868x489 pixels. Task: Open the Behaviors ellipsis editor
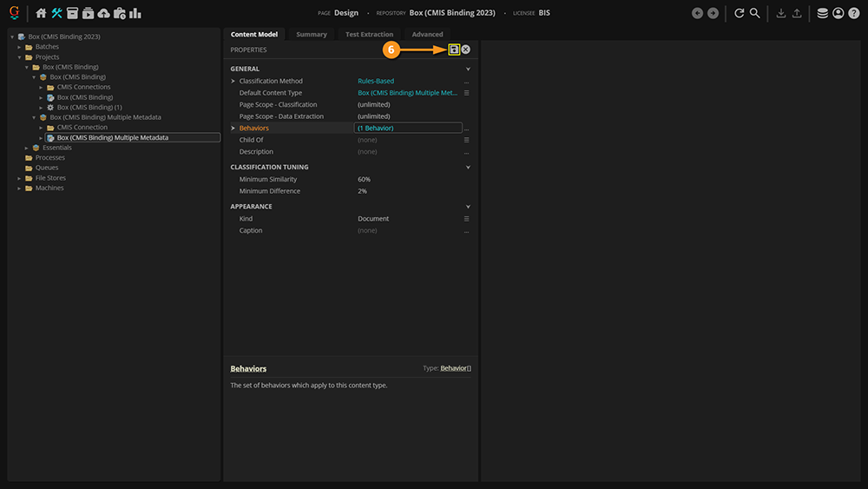(x=467, y=129)
